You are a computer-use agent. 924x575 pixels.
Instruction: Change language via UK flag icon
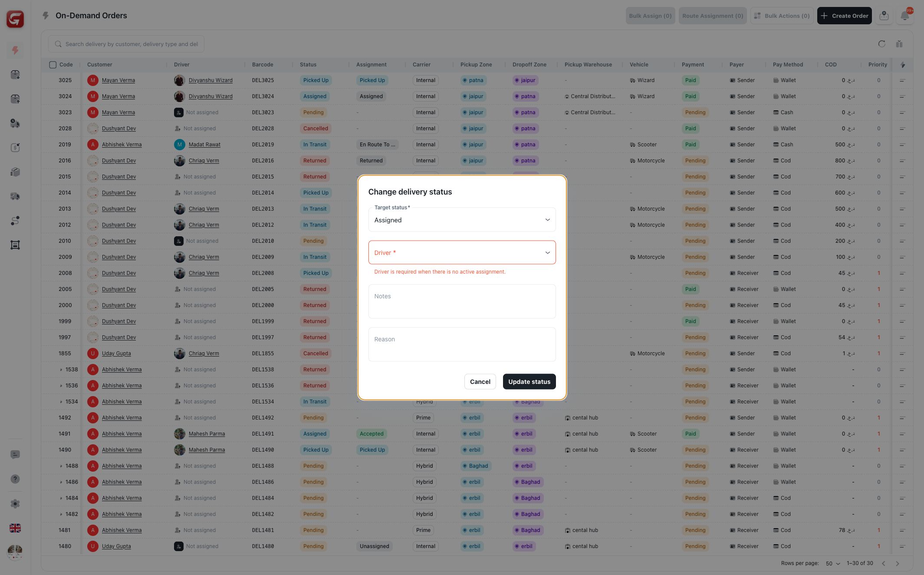[15, 528]
